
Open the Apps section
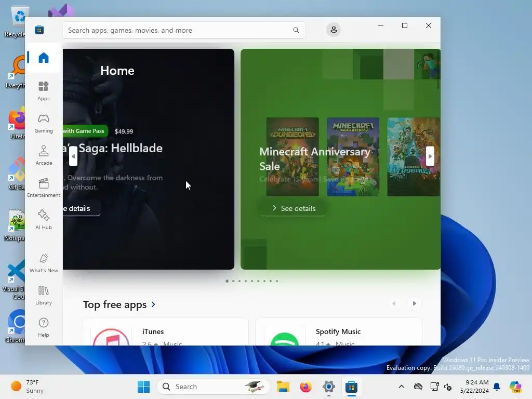pyautogui.click(x=44, y=91)
